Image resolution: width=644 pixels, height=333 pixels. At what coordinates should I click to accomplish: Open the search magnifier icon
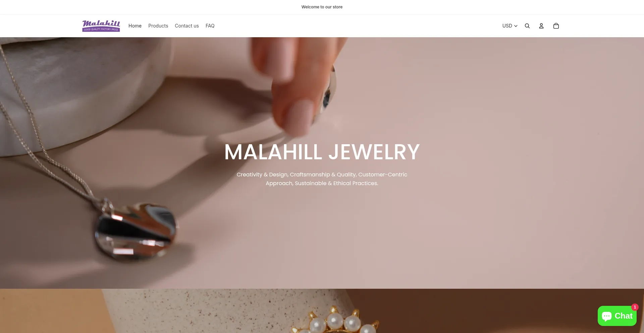click(x=527, y=26)
